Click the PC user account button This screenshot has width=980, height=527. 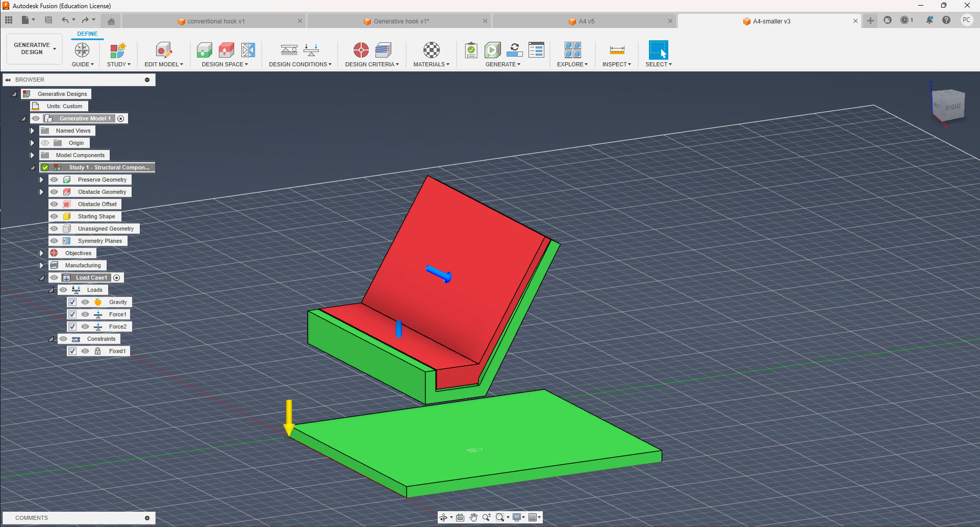click(966, 20)
